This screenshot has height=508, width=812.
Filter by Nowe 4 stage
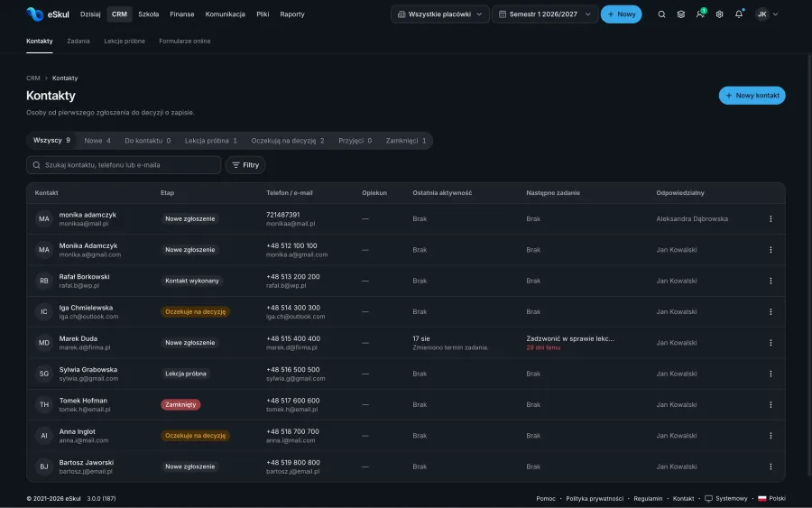[97, 141]
